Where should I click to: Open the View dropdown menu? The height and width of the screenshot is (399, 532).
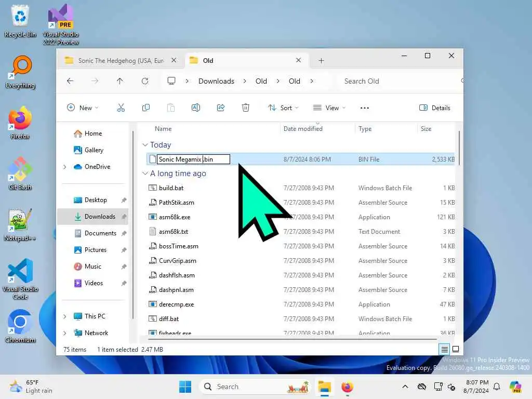click(x=329, y=108)
